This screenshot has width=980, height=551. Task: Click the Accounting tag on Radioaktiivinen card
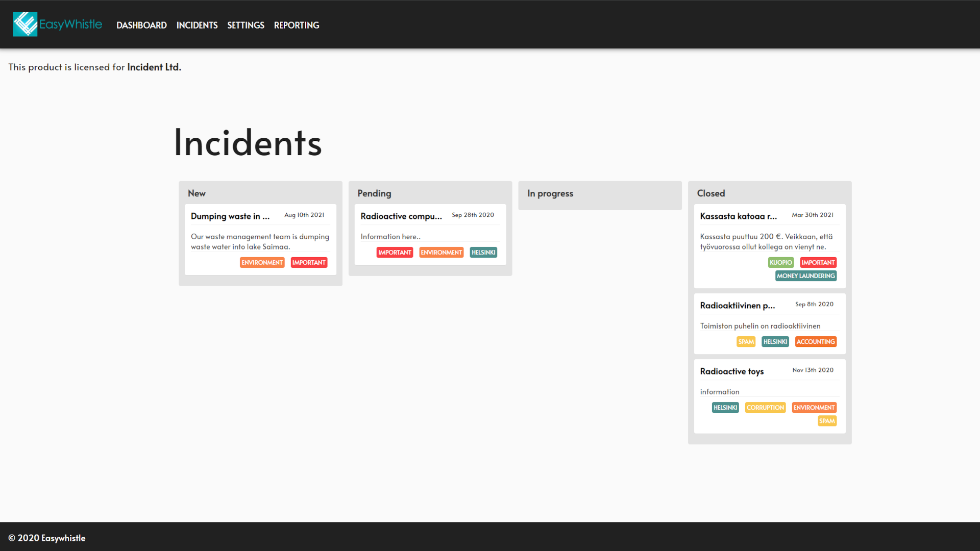(x=816, y=342)
